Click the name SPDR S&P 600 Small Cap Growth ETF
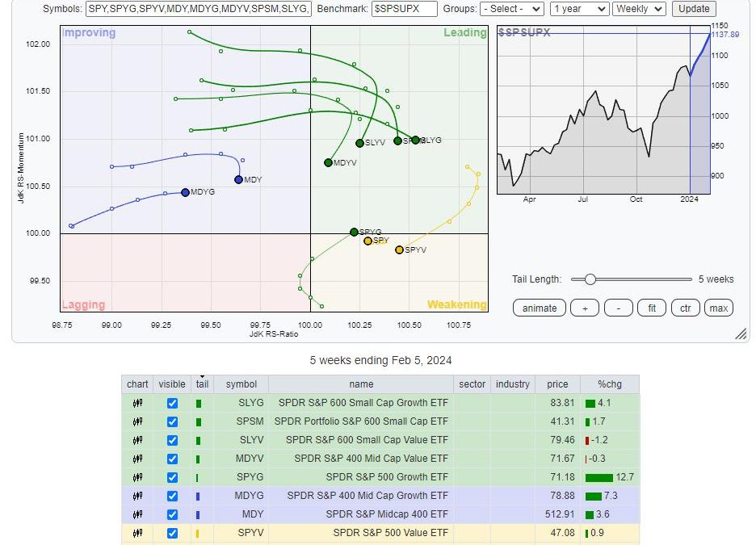Image resolution: width=756 pixels, height=545 pixels. [363, 403]
